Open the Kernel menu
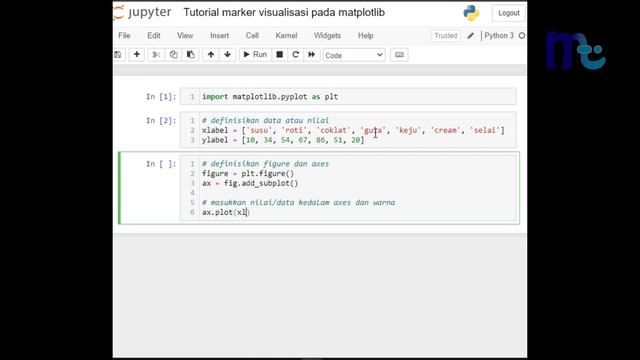 coord(286,36)
